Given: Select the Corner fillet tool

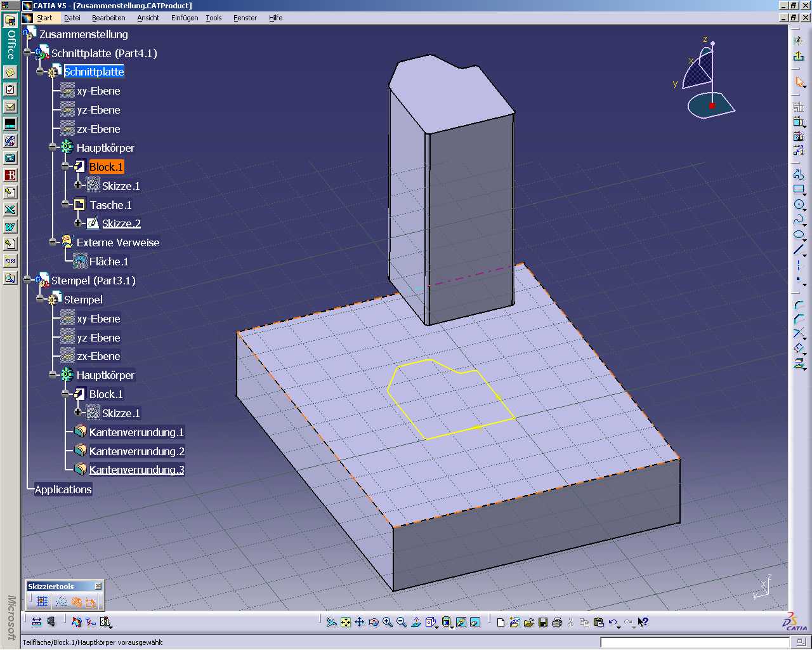Looking at the screenshot, I should click(799, 305).
